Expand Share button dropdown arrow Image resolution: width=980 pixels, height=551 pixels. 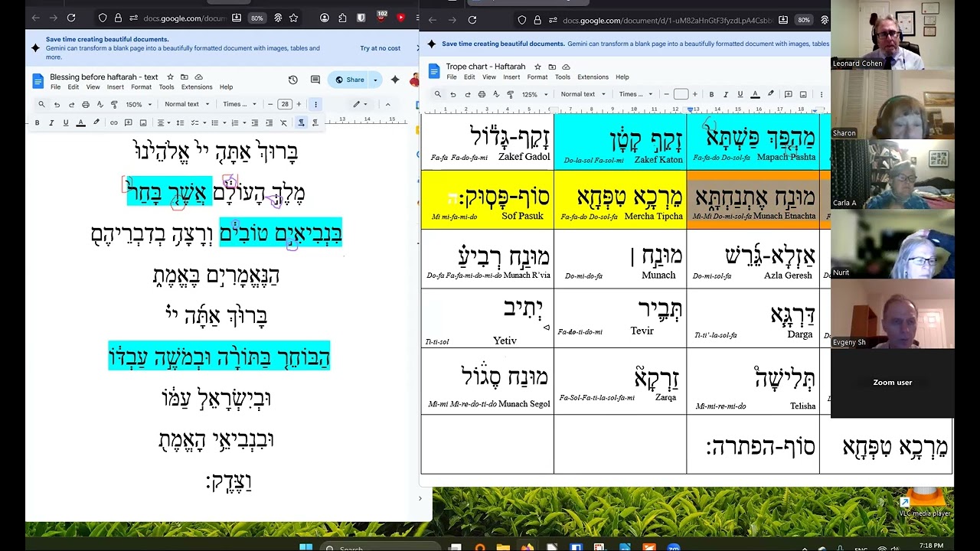click(375, 80)
